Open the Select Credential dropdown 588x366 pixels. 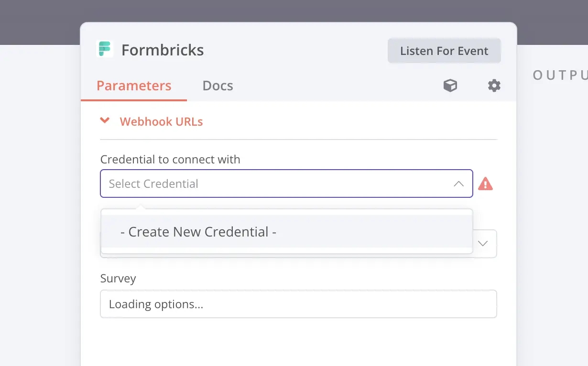286,183
